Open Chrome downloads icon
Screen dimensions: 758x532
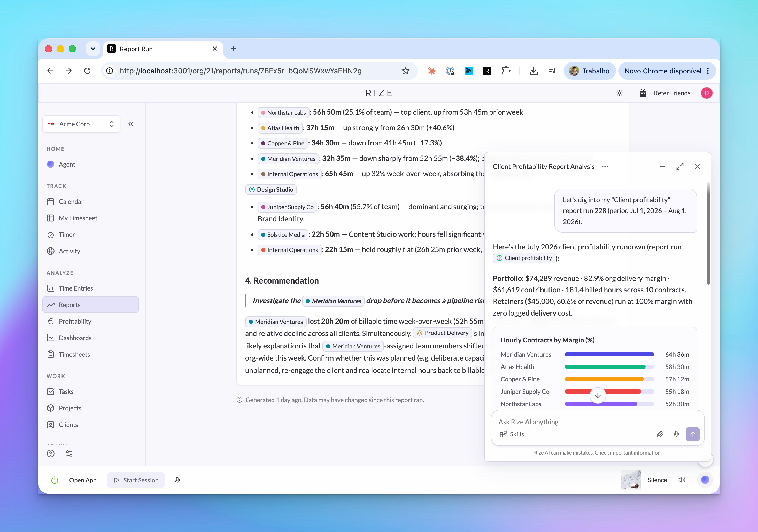(533, 71)
